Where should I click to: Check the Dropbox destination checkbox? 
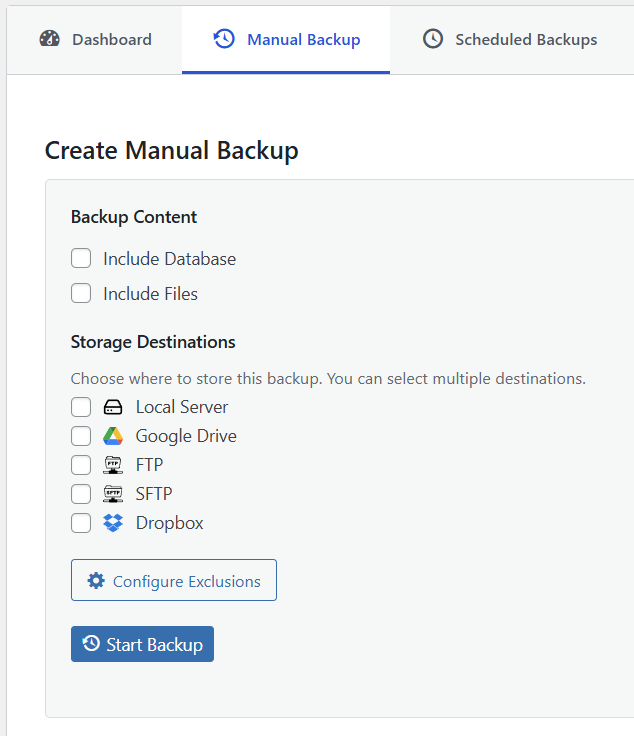[x=81, y=523]
